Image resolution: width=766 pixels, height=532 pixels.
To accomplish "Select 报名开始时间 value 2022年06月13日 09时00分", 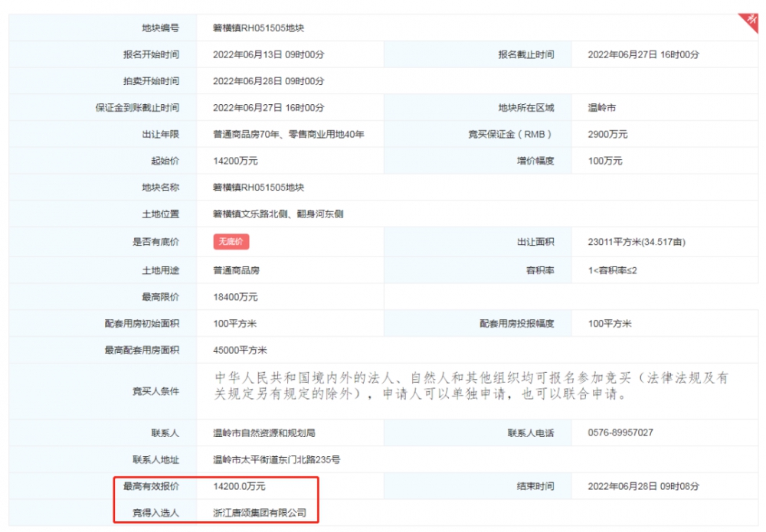I will pos(268,54).
